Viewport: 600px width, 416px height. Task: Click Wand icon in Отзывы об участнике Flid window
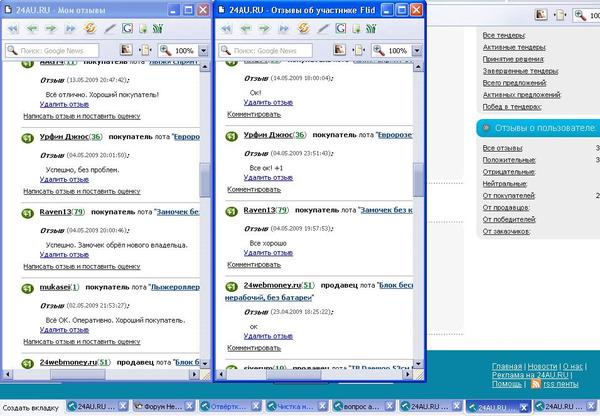click(x=324, y=29)
